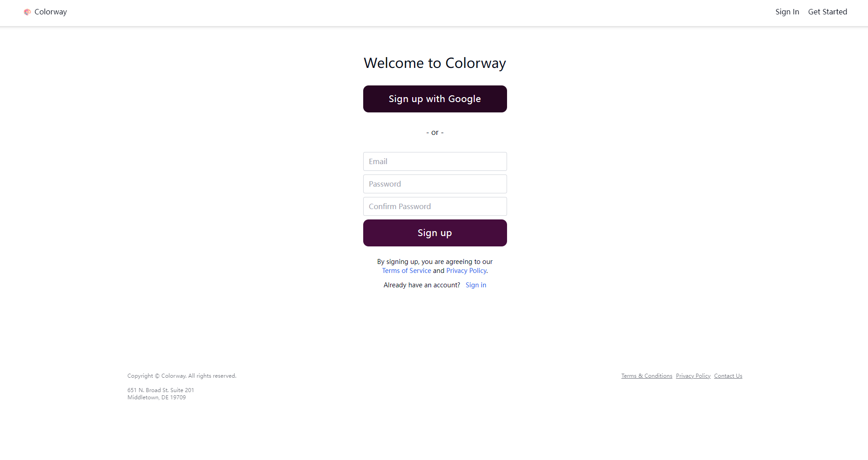The image size is (868, 460).
Task: Click into the Password field
Action: tap(435, 184)
